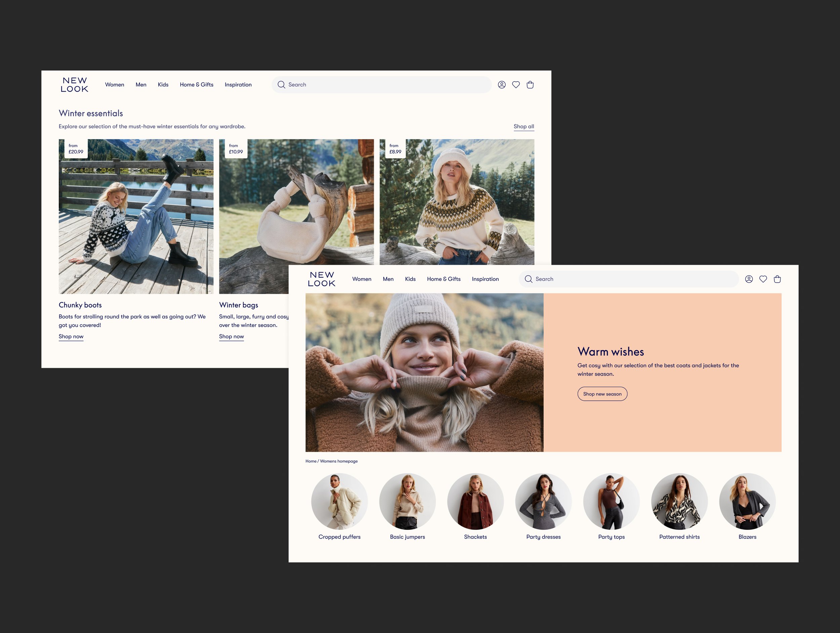Open shopping bag in top-left window header
This screenshot has height=633, width=840.
tap(530, 85)
